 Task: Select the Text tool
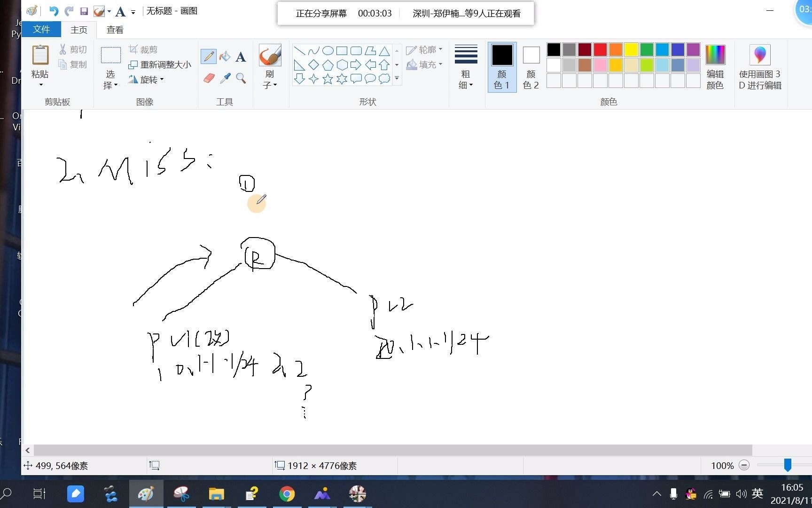click(x=241, y=57)
